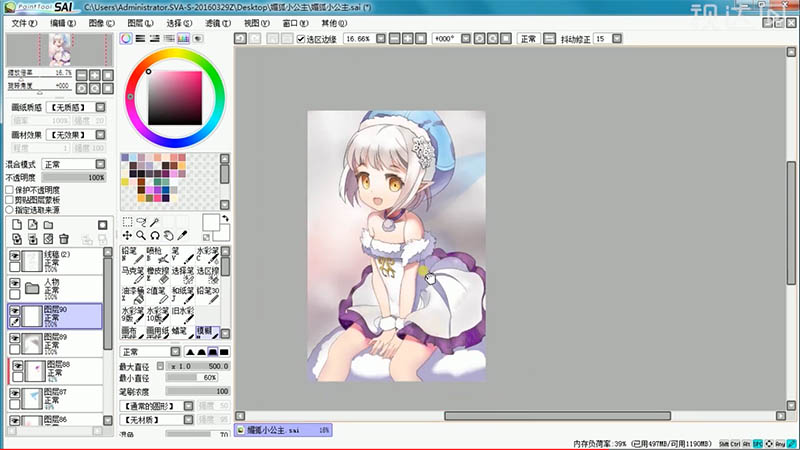Select the eyedropper color picker tool

[x=182, y=235]
